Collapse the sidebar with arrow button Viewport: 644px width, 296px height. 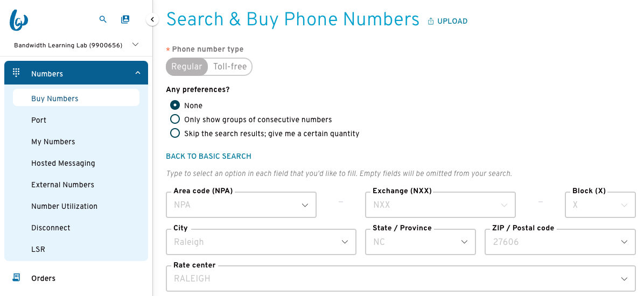(x=152, y=19)
